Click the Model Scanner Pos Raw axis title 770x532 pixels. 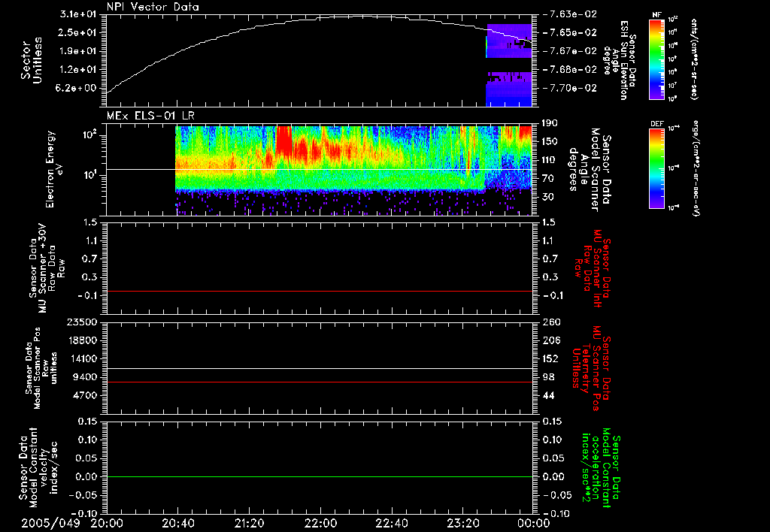[x=41, y=368]
